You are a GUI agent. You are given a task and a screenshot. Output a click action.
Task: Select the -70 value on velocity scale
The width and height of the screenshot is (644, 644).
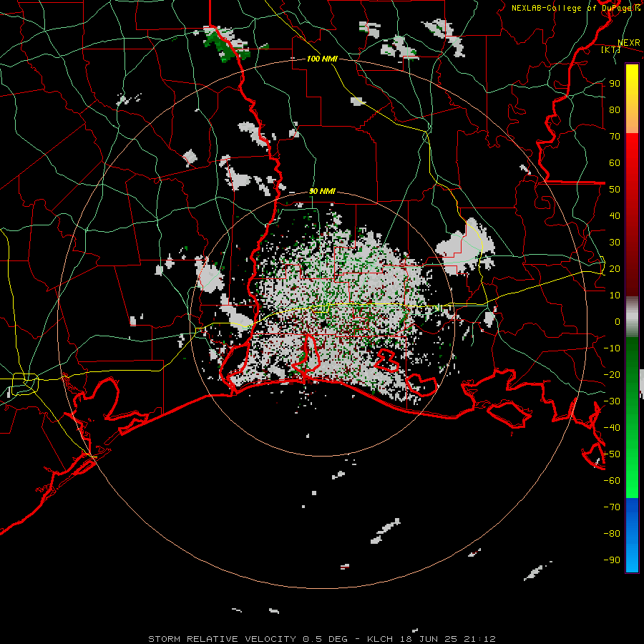pos(612,507)
